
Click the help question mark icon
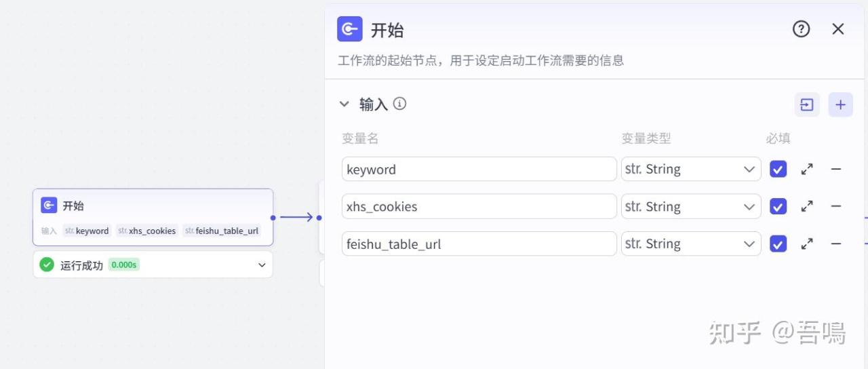(x=801, y=29)
